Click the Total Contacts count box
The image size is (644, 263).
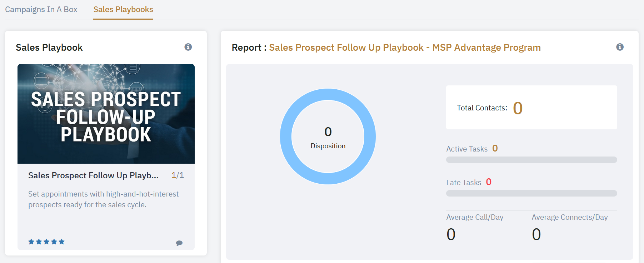coord(531,108)
